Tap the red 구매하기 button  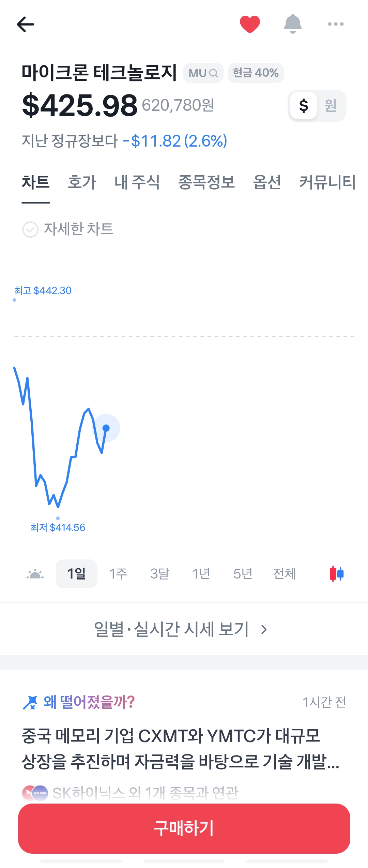pos(184,828)
